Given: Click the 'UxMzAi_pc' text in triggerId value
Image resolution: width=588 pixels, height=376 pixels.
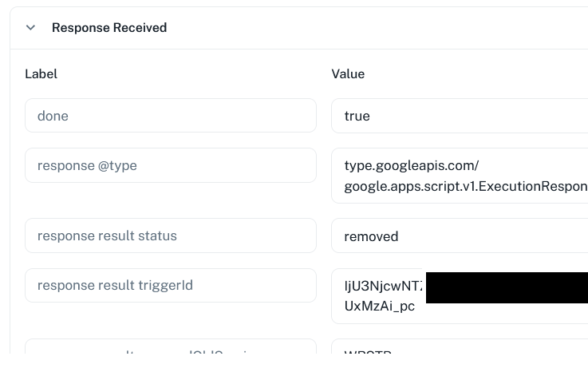Looking at the screenshot, I should coord(380,307).
